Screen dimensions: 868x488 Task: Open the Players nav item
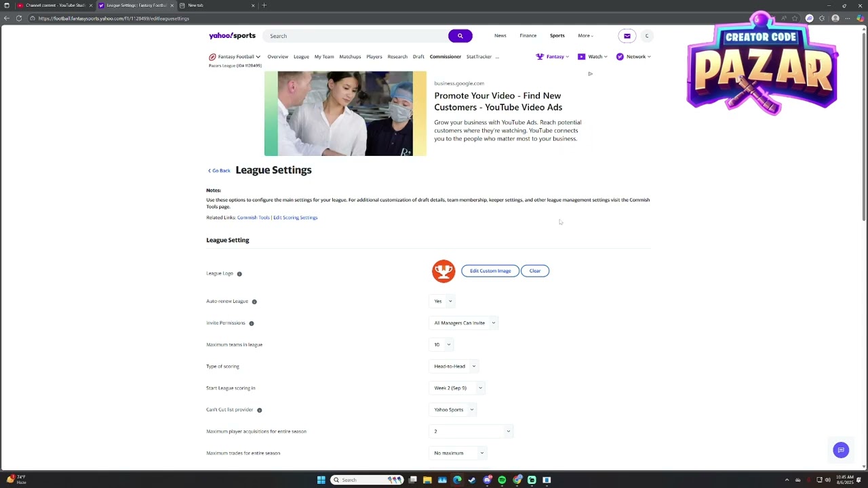click(374, 57)
